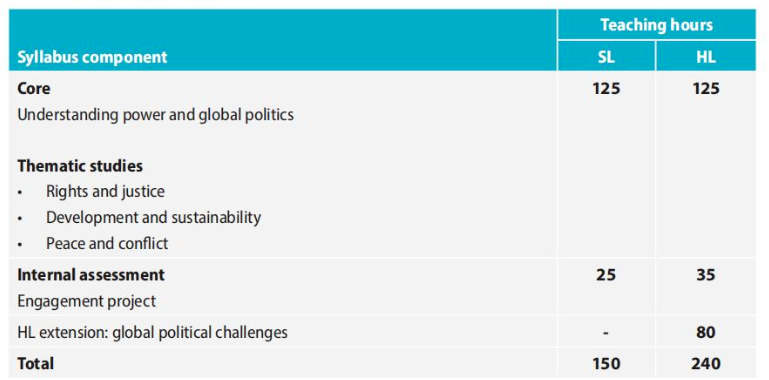Viewport: 769px width, 380px height.
Task: Click 'Understanding power and global politics' text
Action: [155, 115]
